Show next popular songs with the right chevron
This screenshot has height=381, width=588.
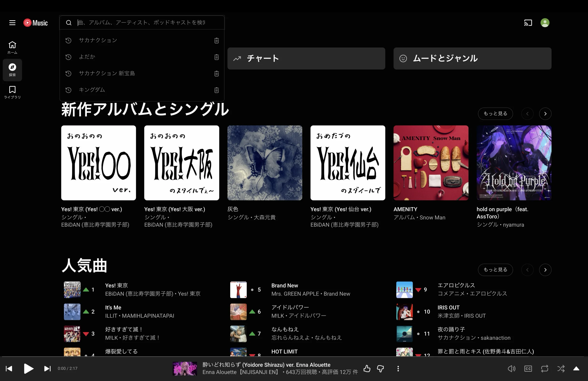click(x=545, y=270)
